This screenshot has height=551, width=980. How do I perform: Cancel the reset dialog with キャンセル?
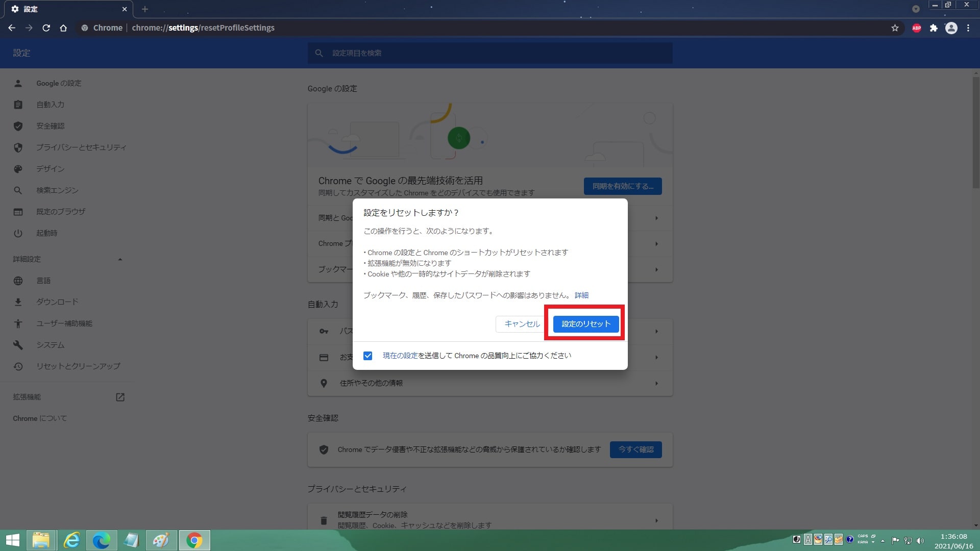click(522, 324)
